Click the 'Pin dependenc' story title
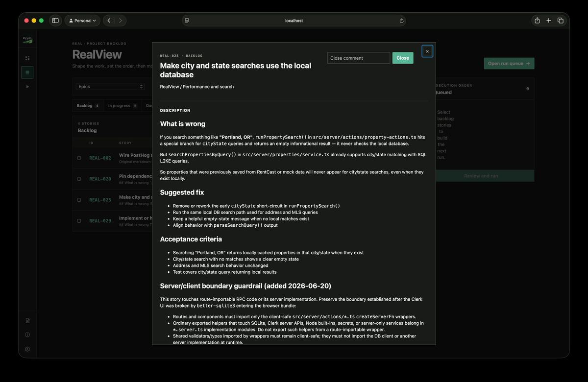This screenshot has width=588, height=382. coord(135,176)
